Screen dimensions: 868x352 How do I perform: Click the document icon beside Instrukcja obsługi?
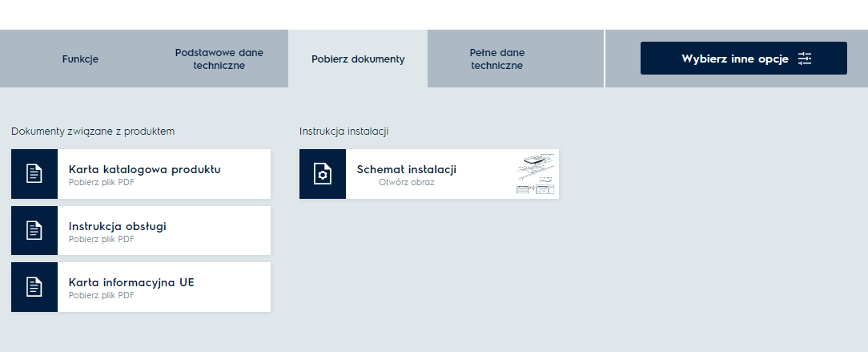coord(34,230)
